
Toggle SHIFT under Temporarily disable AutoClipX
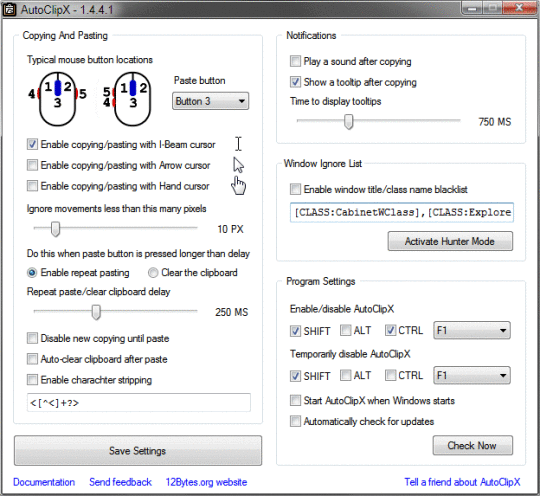pos(295,375)
